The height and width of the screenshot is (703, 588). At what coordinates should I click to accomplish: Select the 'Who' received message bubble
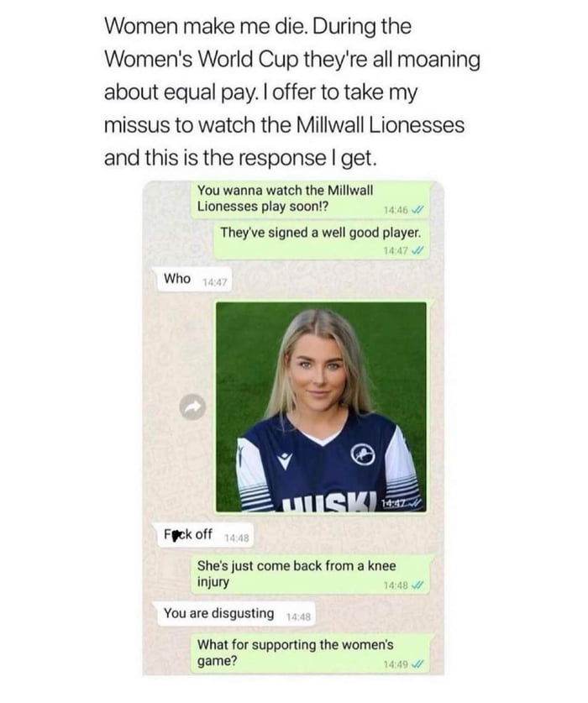coord(192,280)
